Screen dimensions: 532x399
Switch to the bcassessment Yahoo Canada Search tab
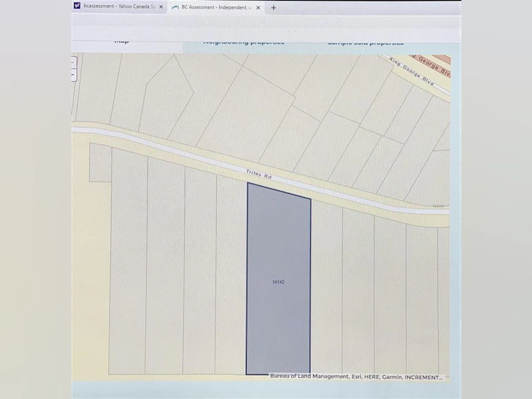pos(119,6)
